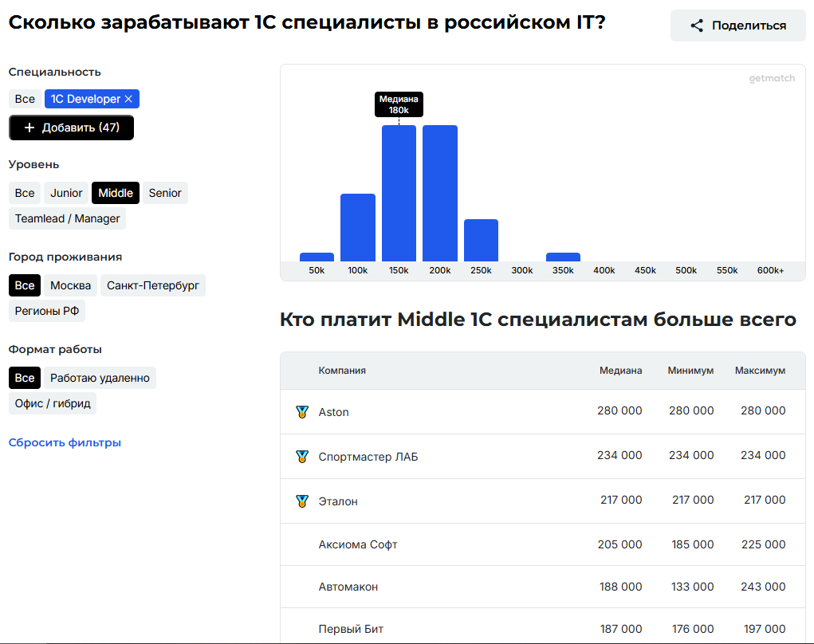Open the Аксиома Софт company row
This screenshot has width=814, height=644.
pyautogui.click(x=543, y=544)
